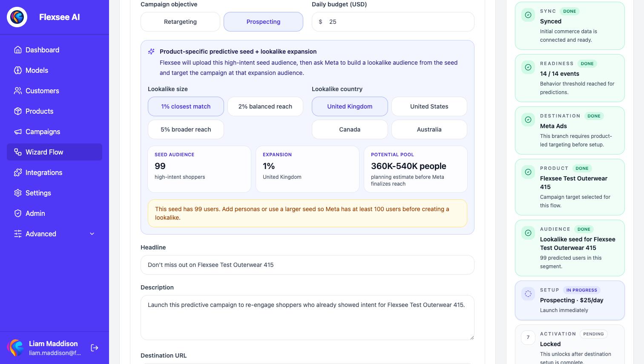
Task: Open the Customers section
Action: (x=55, y=91)
